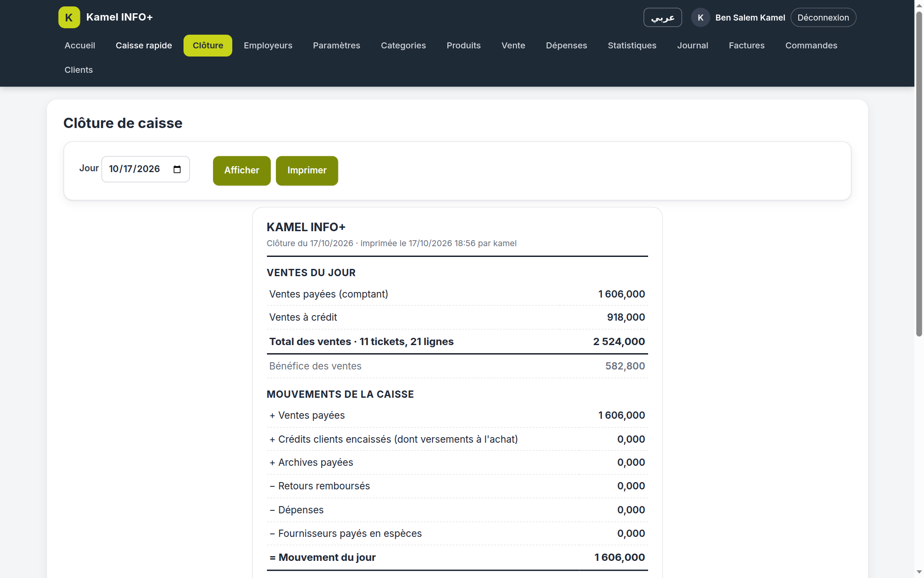Image resolution: width=924 pixels, height=578 pixels.
Task: Click the scrollbar down arrow
Action: (x=919, y=572)
